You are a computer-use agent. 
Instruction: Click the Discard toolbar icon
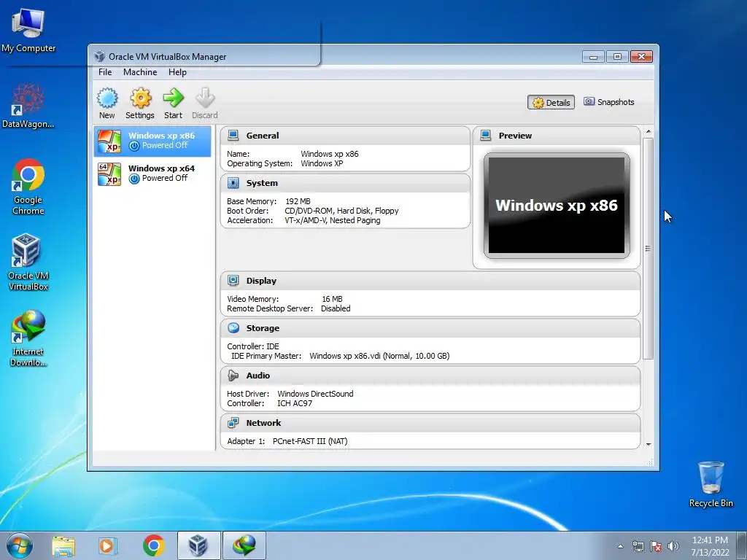205,98
